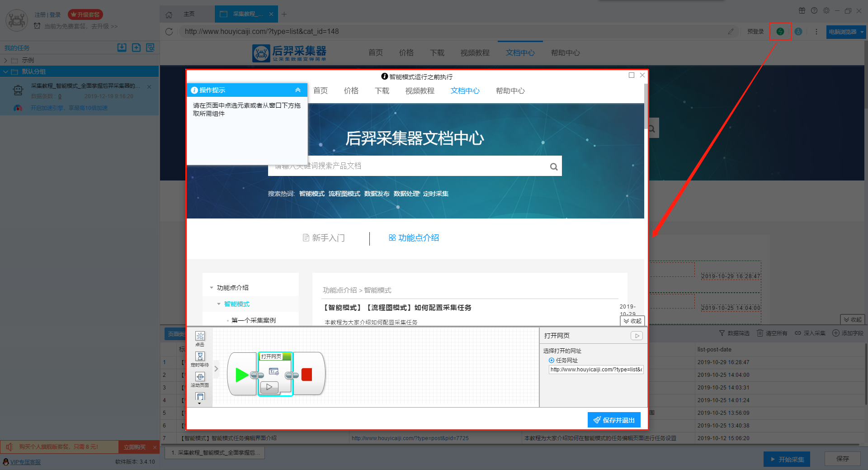Collapse the 操作提示 hint panel
Screen dimensions: 868x470
pos(298,90)
